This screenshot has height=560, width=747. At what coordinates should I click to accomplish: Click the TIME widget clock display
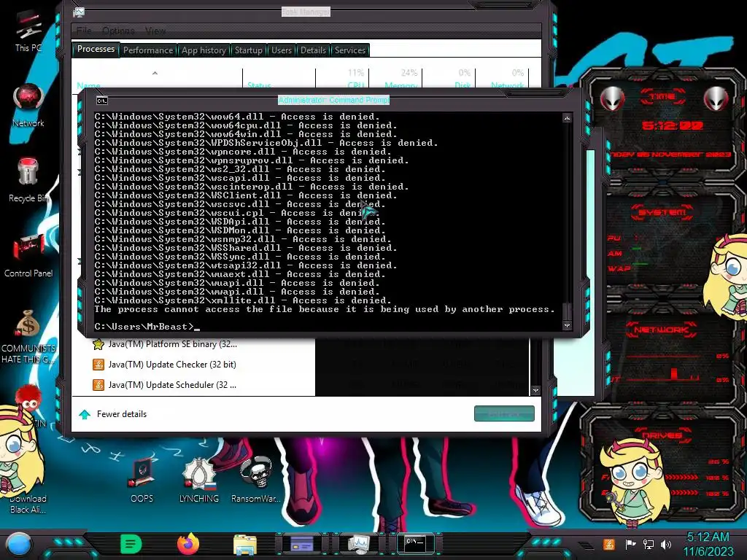pyautogui.click(x=672, y=125)
